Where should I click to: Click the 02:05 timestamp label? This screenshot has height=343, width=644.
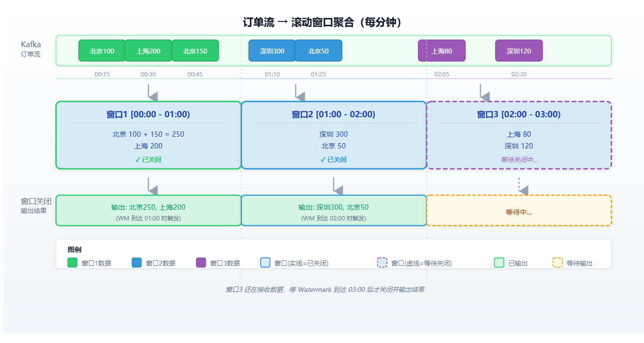click(x=442, y=74)
